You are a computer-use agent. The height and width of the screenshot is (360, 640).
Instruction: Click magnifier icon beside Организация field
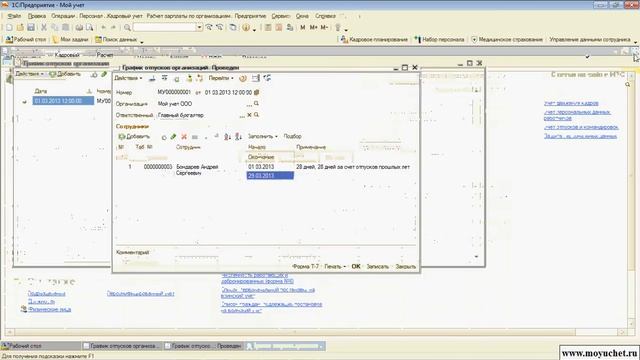click(256, 104)
